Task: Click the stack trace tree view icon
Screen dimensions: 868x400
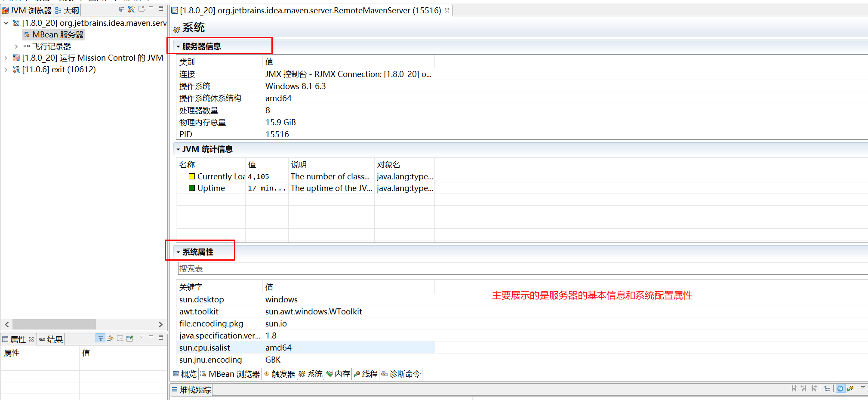Action: [827, 388]
